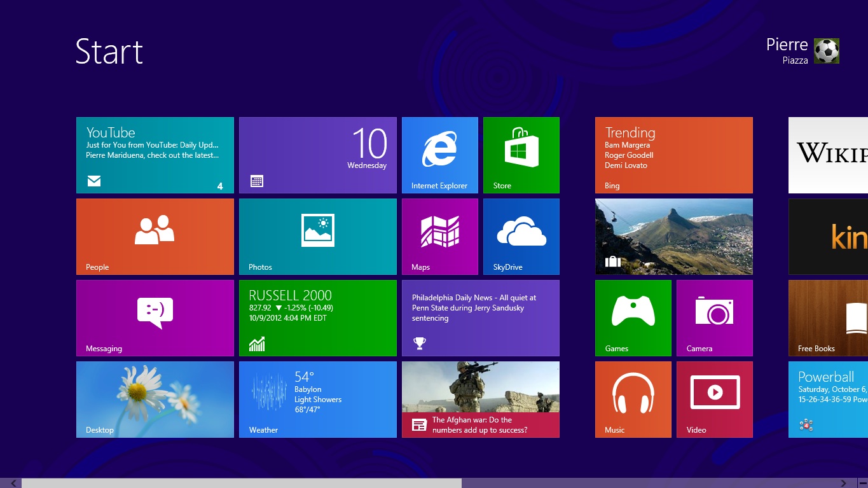Image resolution: width=868 pixels, height=488 pixels.
Task: Click the horizontal scrollbar thumb
Action: pos(242,483)
